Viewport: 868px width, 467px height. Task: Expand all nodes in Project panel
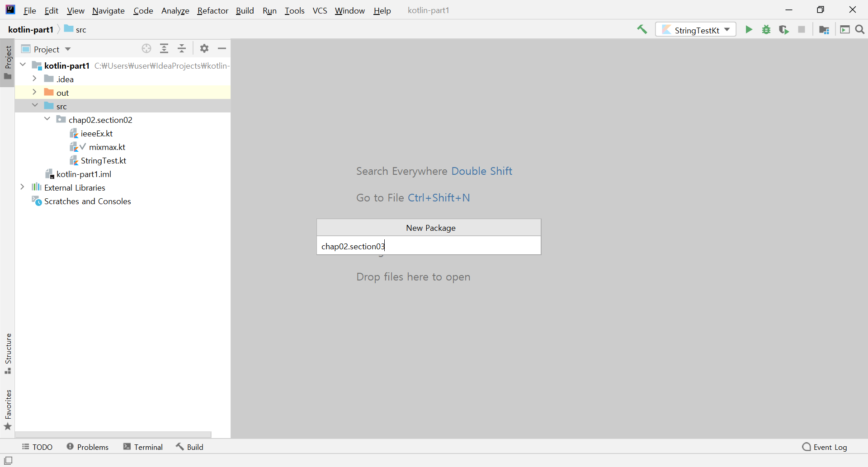164,49
